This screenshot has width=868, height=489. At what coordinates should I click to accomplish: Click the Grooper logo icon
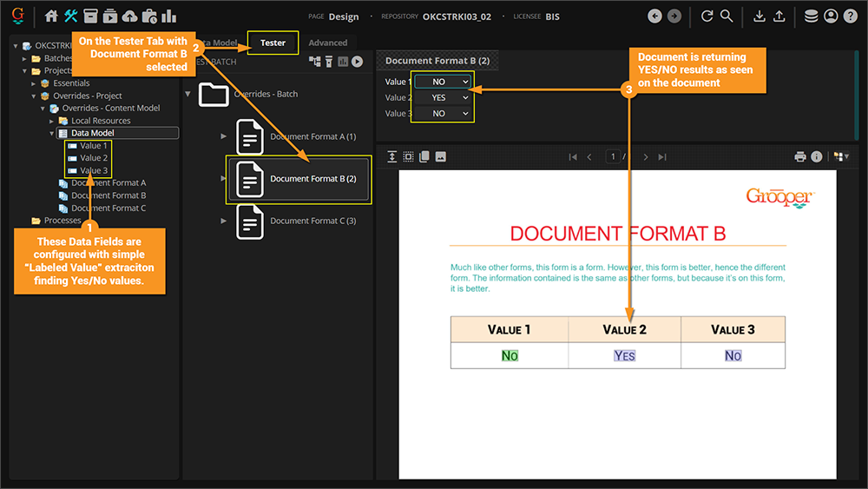click(17, 16)
